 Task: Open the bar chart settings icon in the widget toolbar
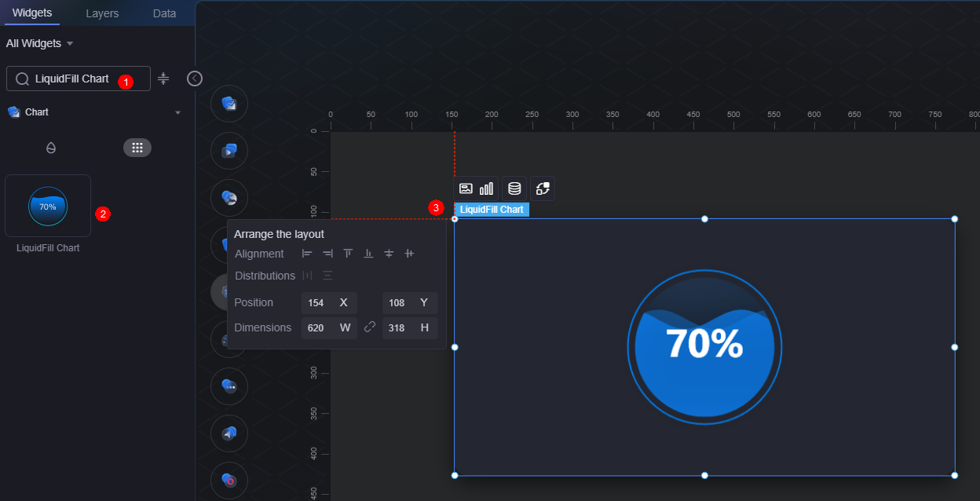coord(487,188)
